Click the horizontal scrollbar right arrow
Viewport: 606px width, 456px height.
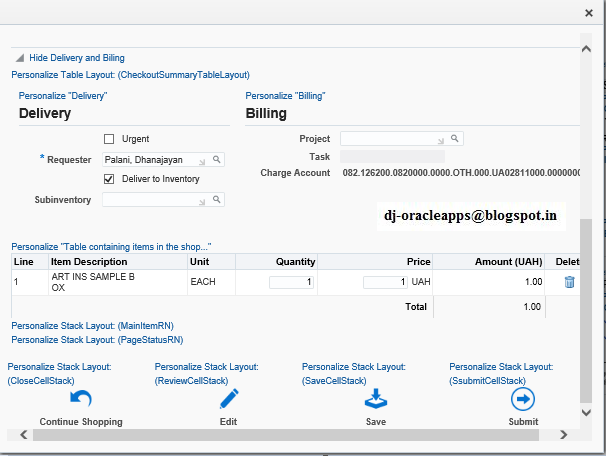(563, 435)
